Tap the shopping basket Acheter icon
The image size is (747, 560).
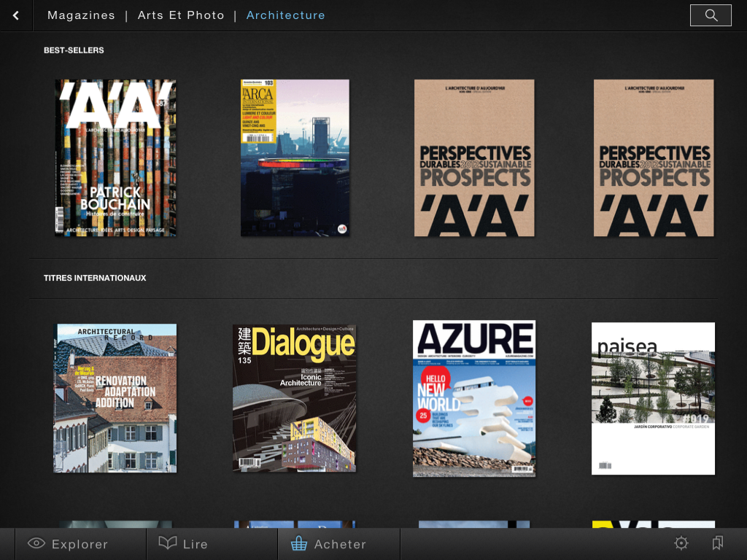pyautogui.click(x=298, y=544)
